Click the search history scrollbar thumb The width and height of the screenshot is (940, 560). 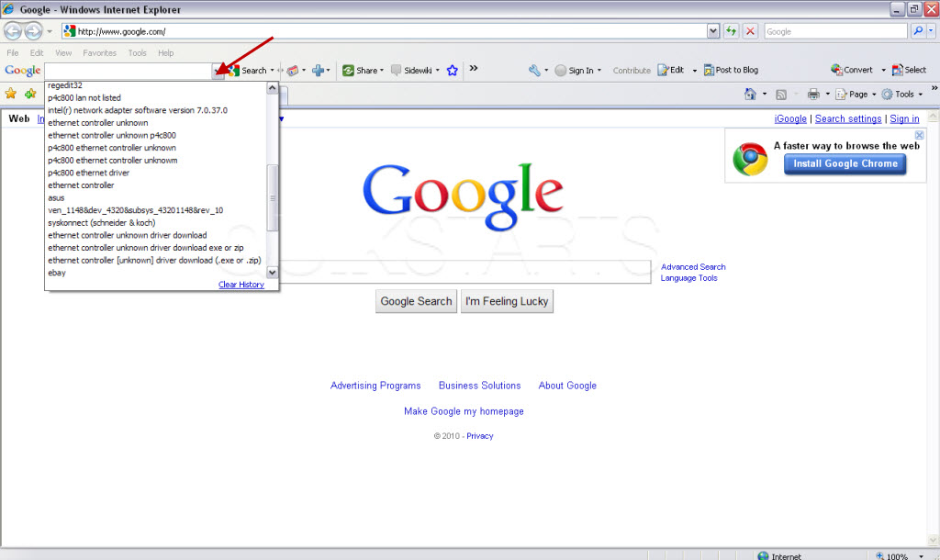pos(272,198)
